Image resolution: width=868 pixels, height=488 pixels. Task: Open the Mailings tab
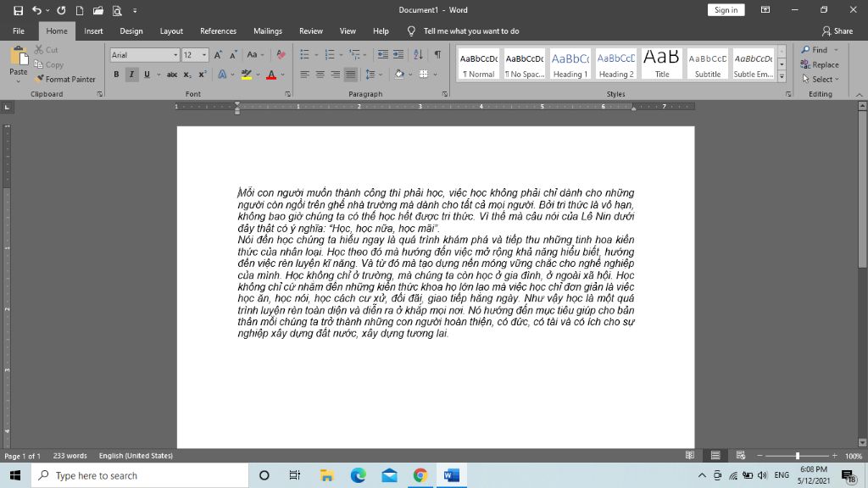[268, 31]
